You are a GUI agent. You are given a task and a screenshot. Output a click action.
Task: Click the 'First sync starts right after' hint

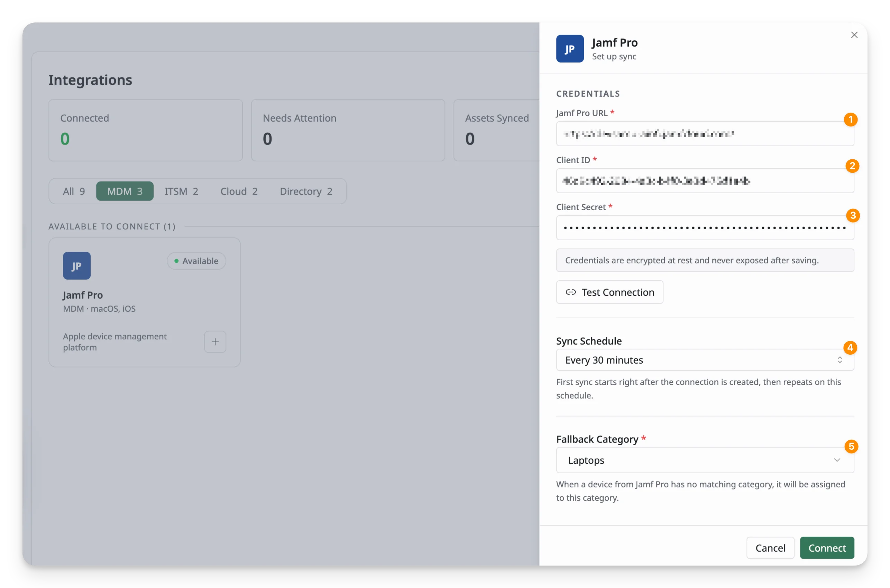(698, 389)
